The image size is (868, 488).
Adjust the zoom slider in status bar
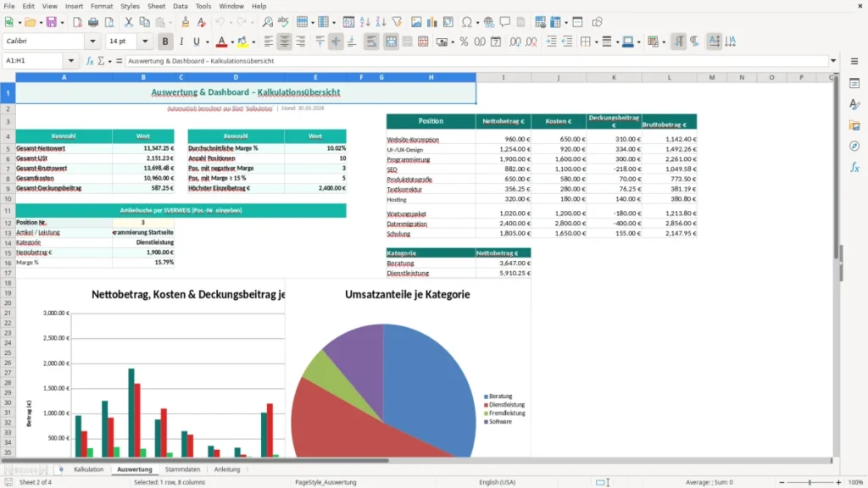810,482
